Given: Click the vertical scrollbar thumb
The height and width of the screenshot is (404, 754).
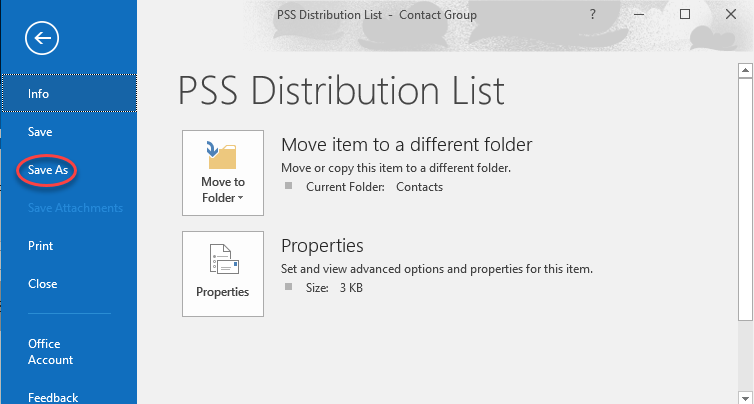Looking at the screenshot, I should [745, 199].
